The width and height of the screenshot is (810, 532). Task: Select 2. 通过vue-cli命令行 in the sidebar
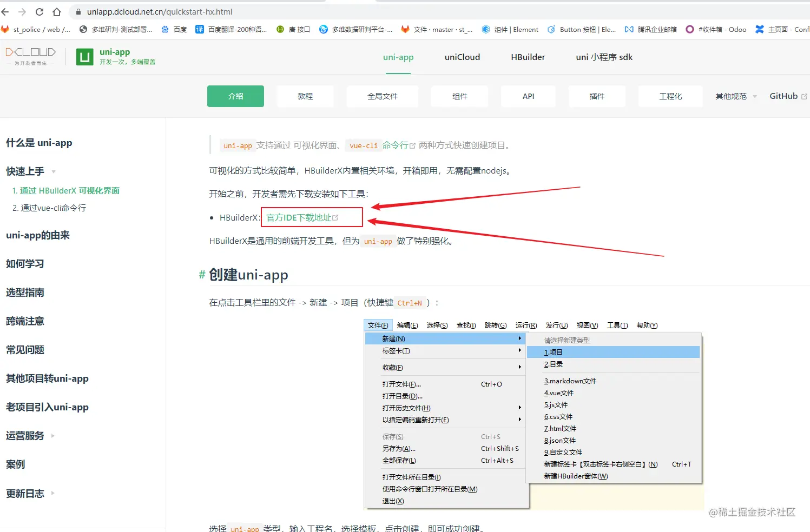(x=49, y=208)
